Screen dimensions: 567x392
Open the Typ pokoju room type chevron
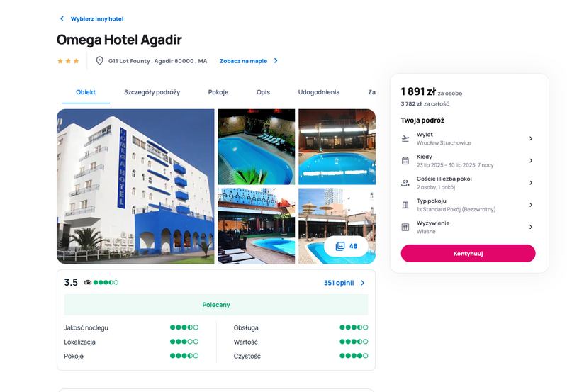(531, 205)
